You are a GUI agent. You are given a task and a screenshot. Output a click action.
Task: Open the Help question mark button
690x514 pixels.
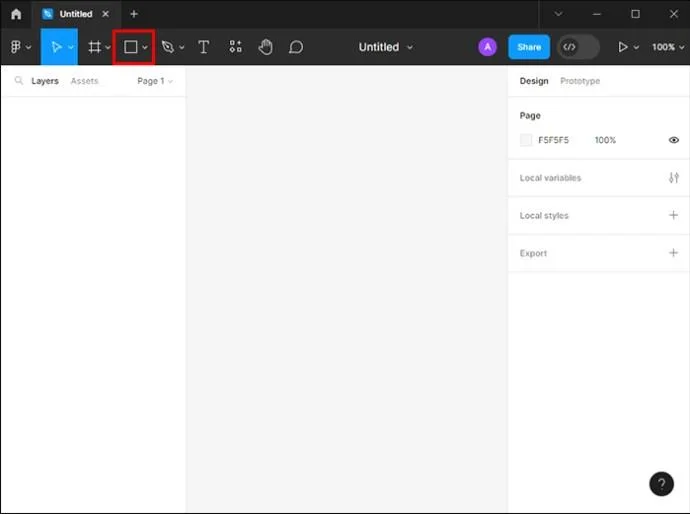[661, 484]
